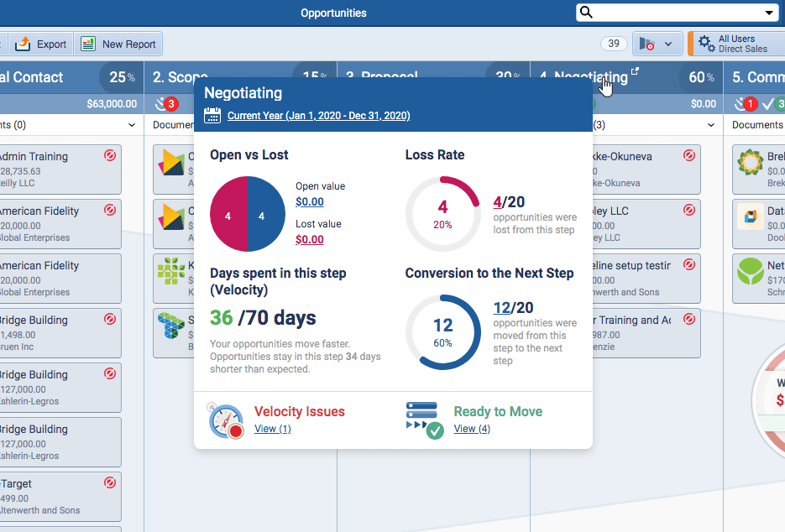Open the search field dropdown arrow
The width and height of the screenshot is (785, 532).
click(x=769, y=13)
